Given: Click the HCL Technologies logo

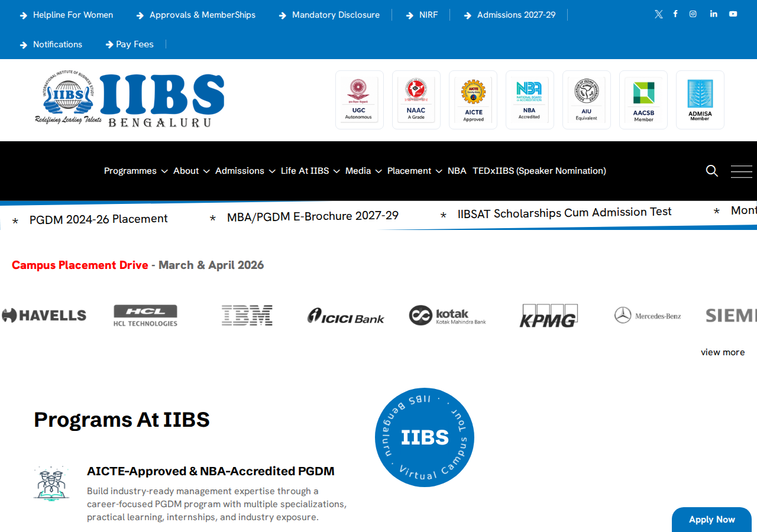Looking at the screenshot, I should (145, 316).
